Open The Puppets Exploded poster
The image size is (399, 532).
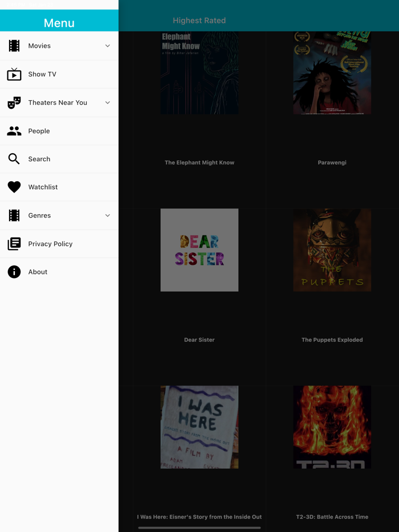332,250
